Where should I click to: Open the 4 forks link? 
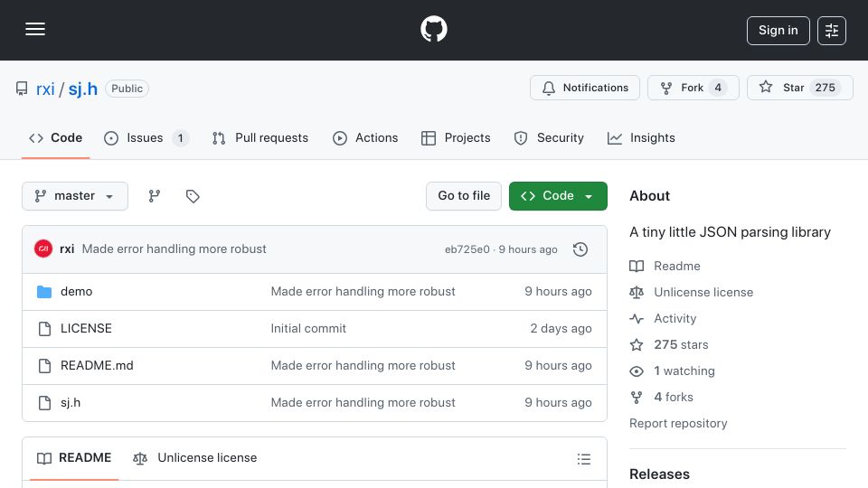pos(662,398)
